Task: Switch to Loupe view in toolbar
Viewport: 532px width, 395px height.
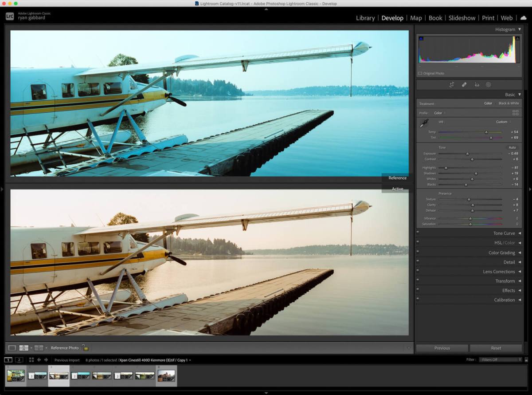Action: 12,348
